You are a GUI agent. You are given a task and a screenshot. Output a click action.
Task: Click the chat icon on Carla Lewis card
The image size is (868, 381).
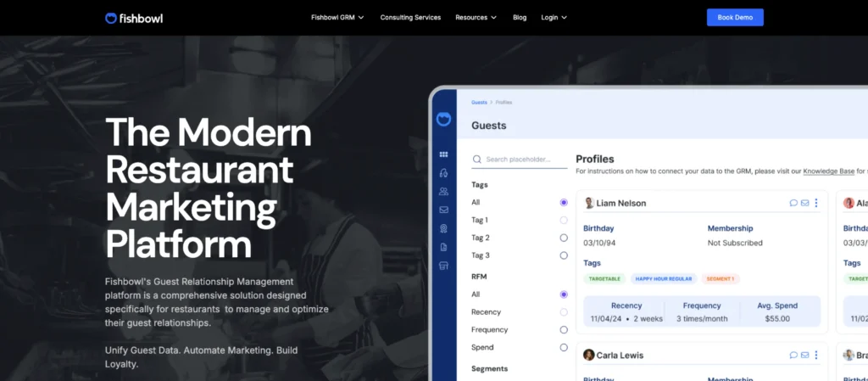(x=793, y=356)
